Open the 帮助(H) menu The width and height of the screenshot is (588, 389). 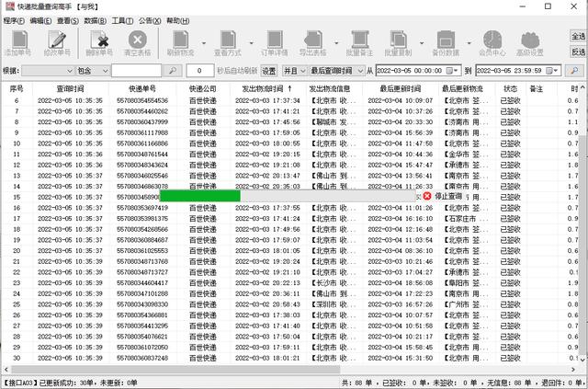pos(177,21)
